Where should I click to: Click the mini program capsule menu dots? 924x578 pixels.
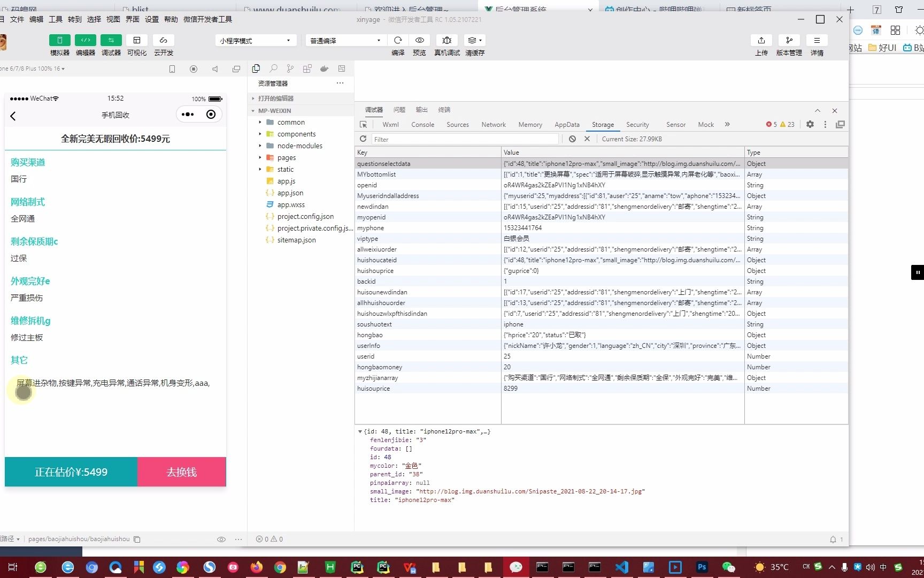tap(188, 115)
